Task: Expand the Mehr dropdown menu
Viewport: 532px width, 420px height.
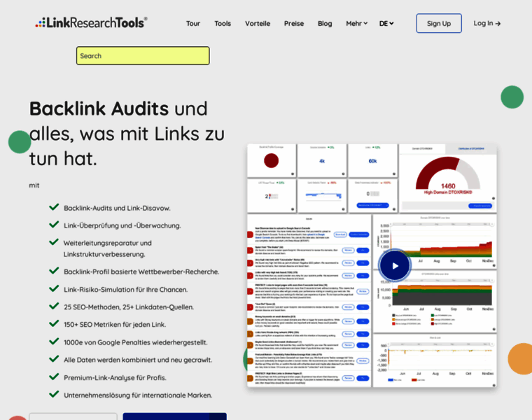Action: click(x=356, y=23)
